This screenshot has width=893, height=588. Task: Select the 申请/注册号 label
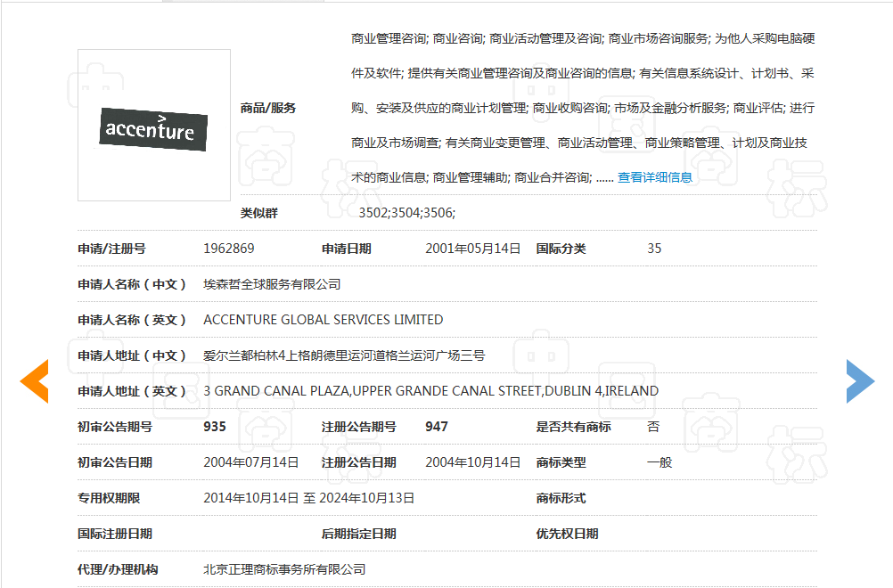[x=111, y=249]
